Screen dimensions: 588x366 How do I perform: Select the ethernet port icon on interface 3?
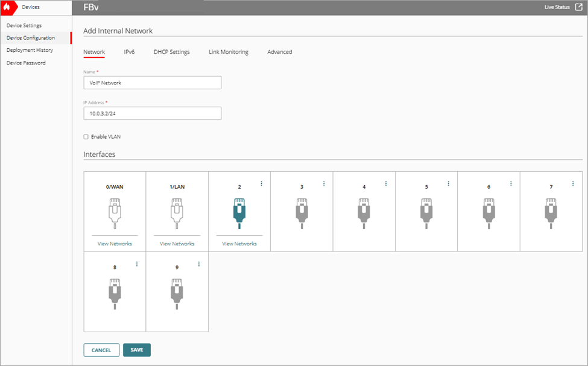click(x=302, y=214)
